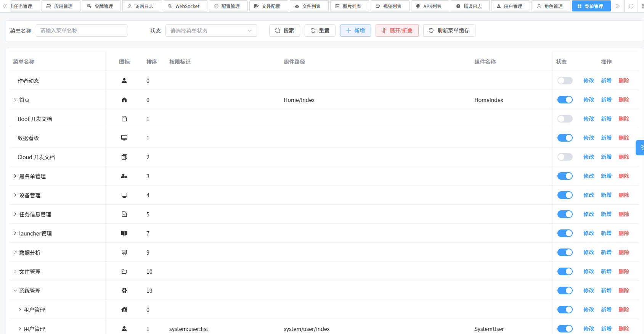Click the 重置 button
The height and width of the screenshot is (334, 644).
click(320, 31)
